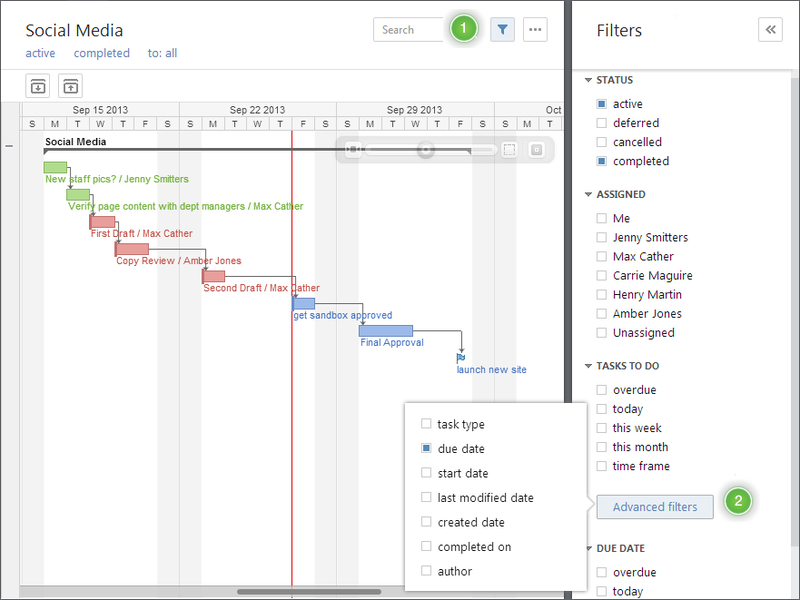Click the ellipsis options icon near Search

click(x=535, y=29)
